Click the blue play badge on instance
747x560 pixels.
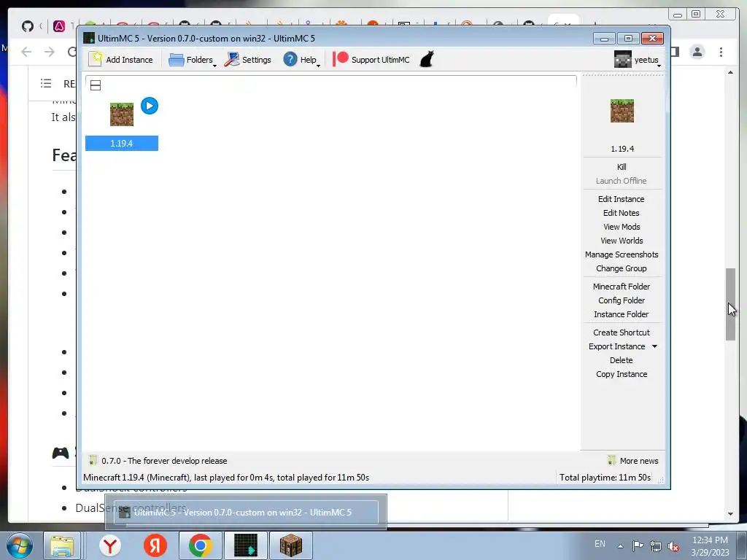pyautogui.click(x=150, y=106)
